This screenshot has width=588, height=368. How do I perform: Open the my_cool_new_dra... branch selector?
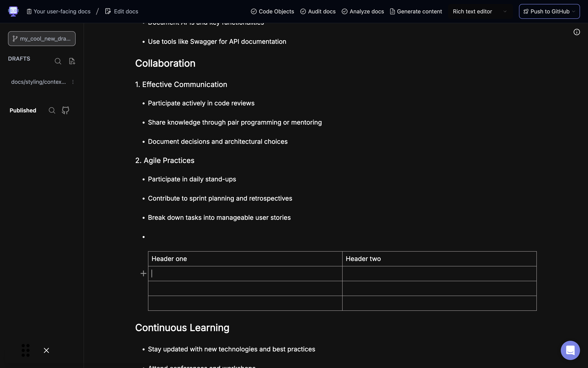pos(42,39)
